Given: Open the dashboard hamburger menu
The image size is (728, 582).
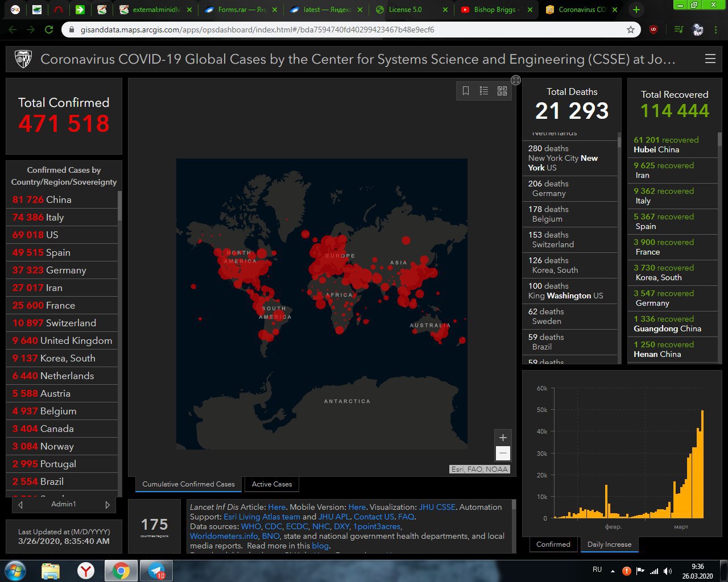Looking at the screenshot, I should (x=710, y=59).
